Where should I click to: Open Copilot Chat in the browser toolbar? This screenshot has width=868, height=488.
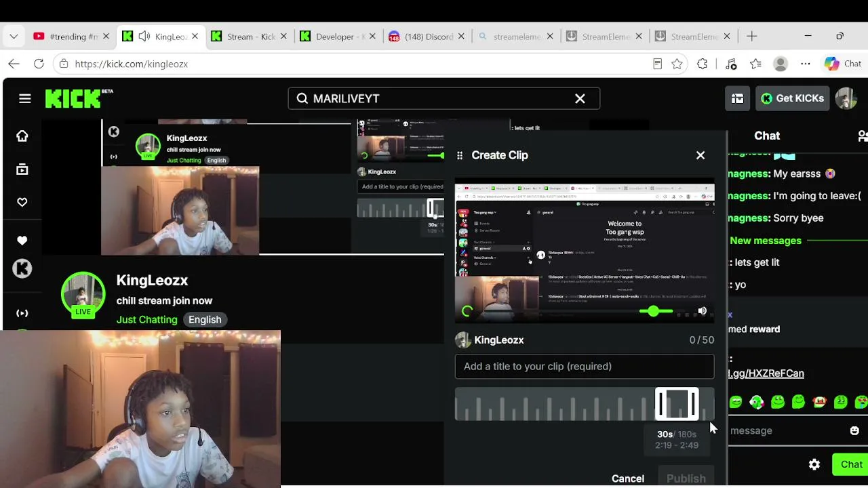[x=843, y=64]
